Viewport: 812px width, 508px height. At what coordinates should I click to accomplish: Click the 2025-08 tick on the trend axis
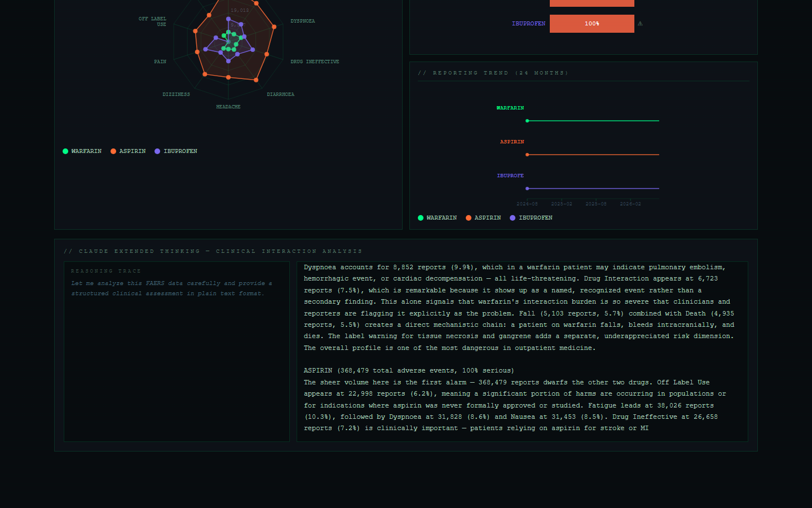596,204
